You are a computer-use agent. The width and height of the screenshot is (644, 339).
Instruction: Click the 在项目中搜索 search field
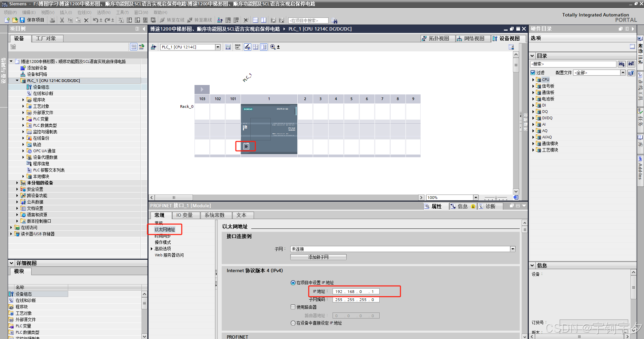click(308, 20)
